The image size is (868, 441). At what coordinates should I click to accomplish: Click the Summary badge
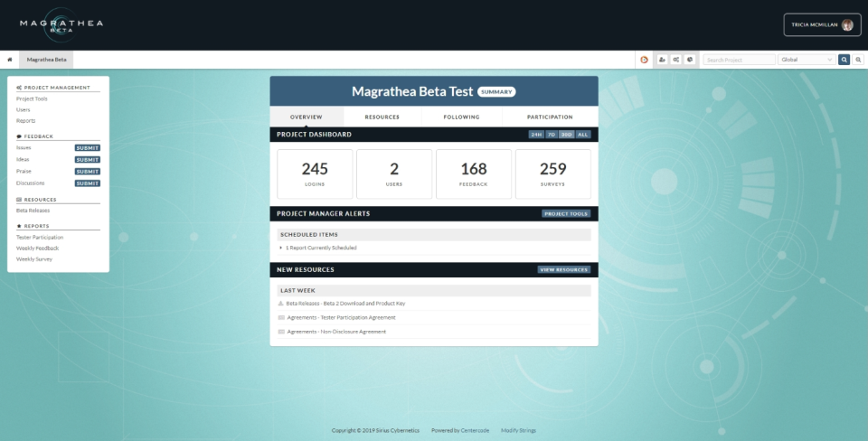[x=496, y=92]
